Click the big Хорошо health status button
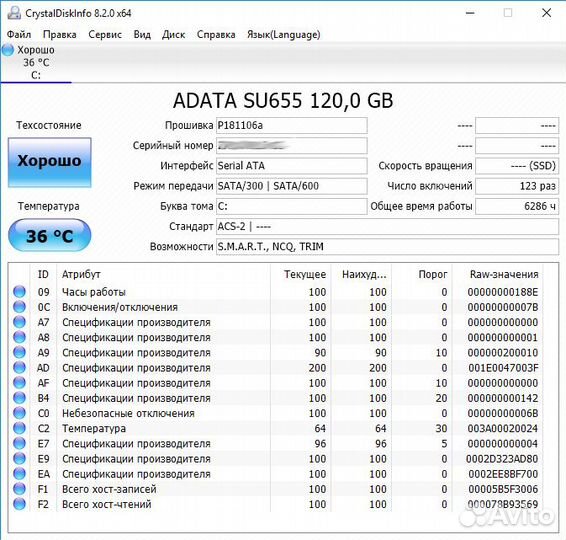Screen dimensions: 566x540 [x=49, y=162]
